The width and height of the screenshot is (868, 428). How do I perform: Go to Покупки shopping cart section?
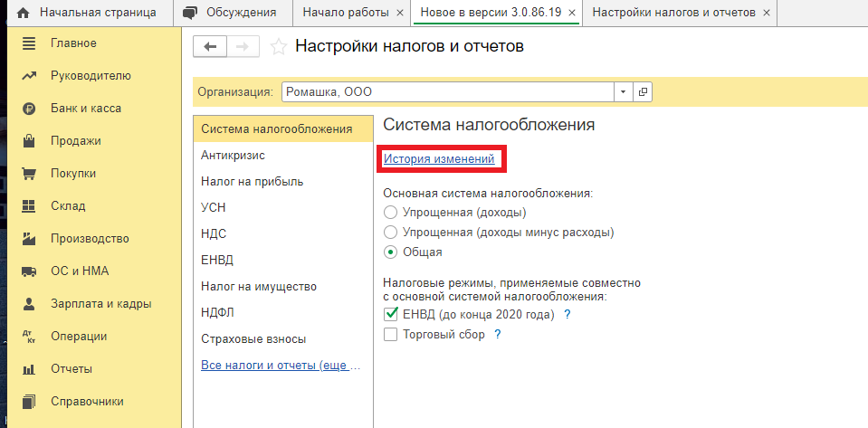(72, 174)
